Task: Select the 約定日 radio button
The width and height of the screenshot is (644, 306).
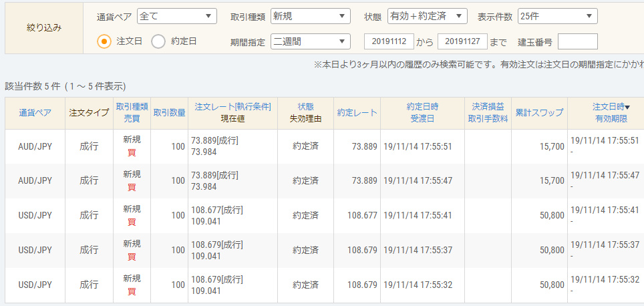Action: (x=158, y=41)
